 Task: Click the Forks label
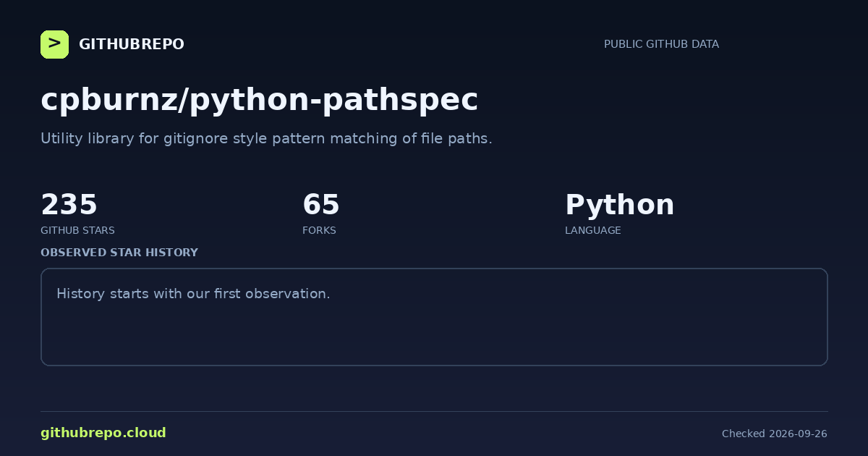point(319,230)
